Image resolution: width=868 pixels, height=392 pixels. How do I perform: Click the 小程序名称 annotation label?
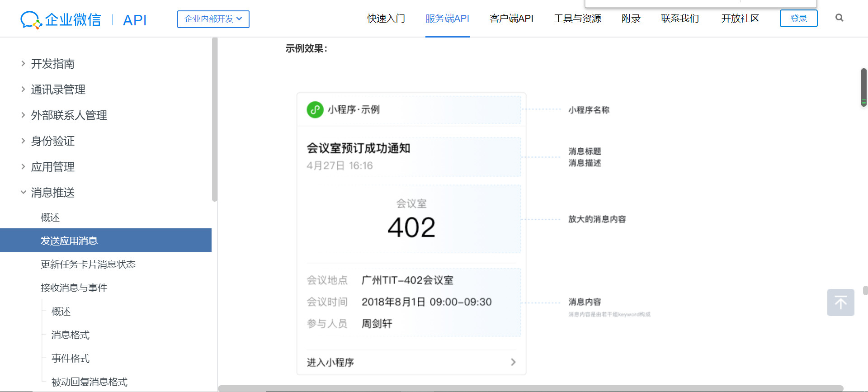[x=589, y=110]
